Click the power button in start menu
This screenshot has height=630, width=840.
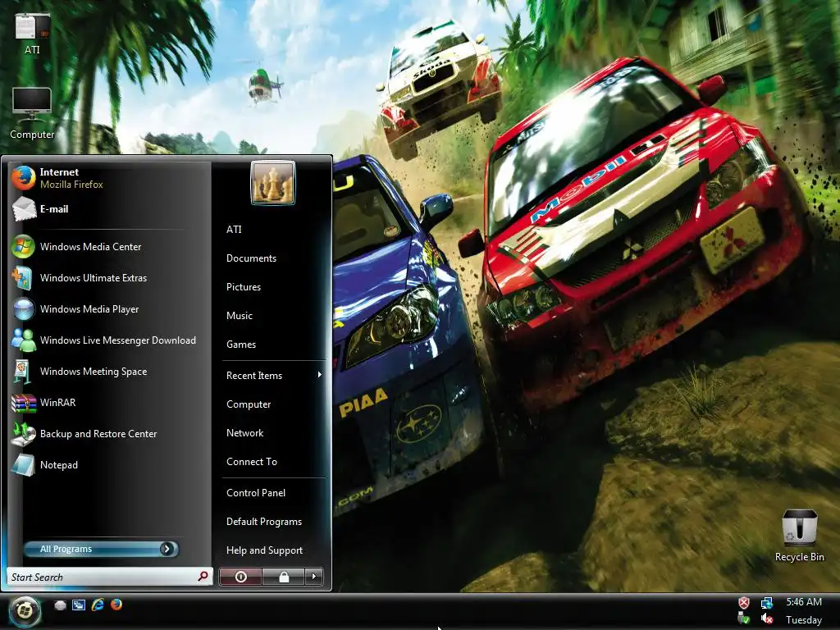pyautogui.click(x=240, y=577)
